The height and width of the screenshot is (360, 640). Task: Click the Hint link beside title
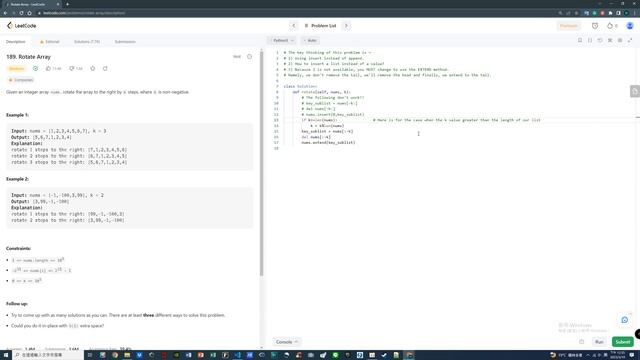237,57
